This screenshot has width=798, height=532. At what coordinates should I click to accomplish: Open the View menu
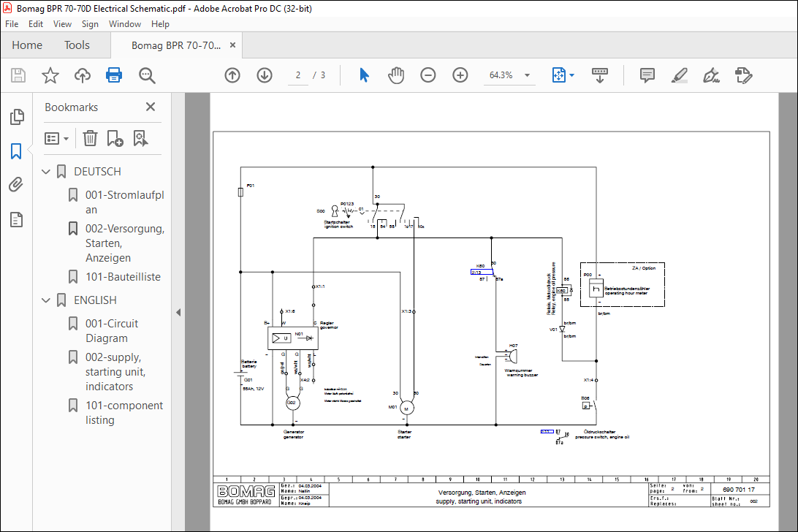coord(63,24)
